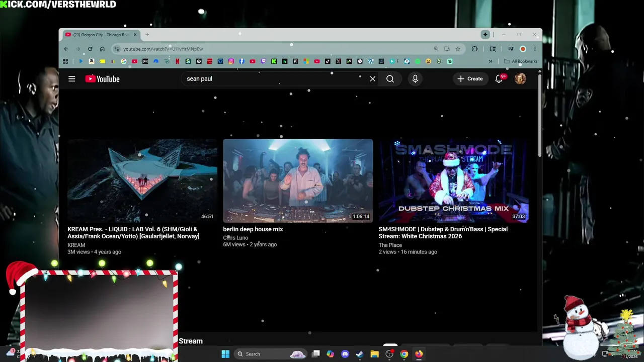Select the '3M views • 4 years ago' text
This screenshot has width=644, height=362.
(94, 252)
